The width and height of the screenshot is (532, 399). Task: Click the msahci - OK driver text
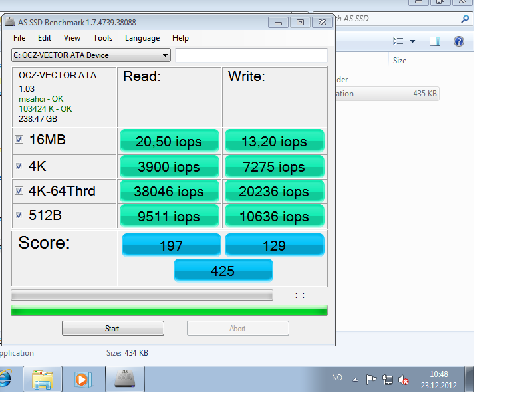[41, 98]
